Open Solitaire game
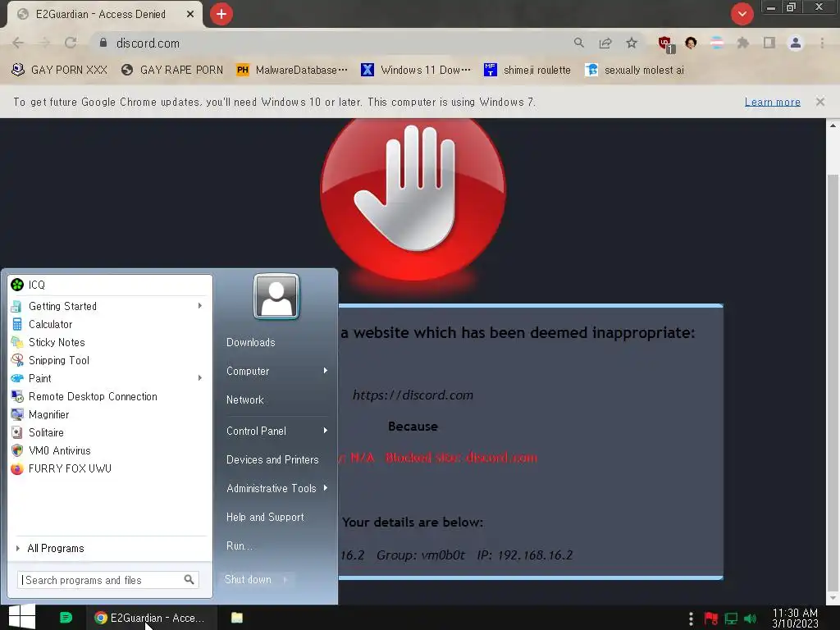 tap(110, 432)
